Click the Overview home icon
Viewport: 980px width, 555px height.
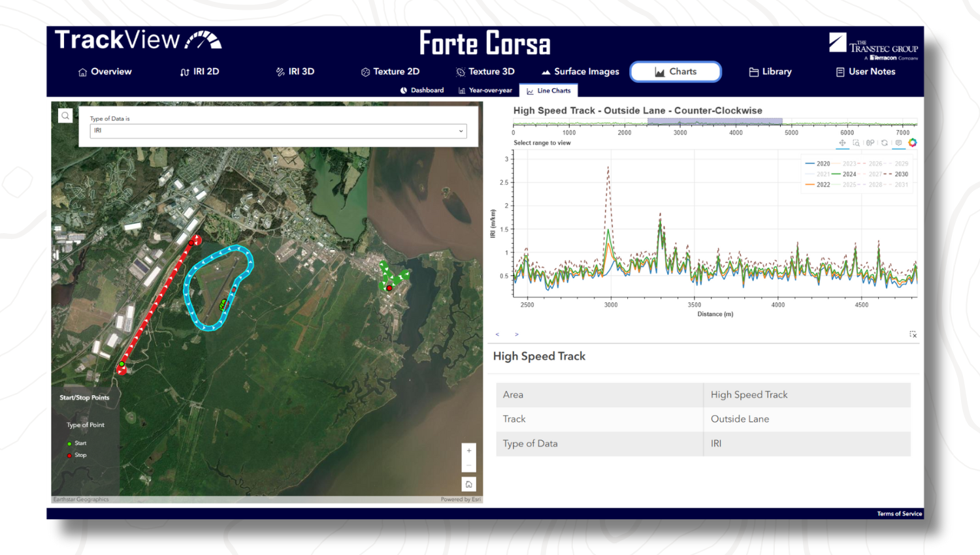tap(82, 72)
